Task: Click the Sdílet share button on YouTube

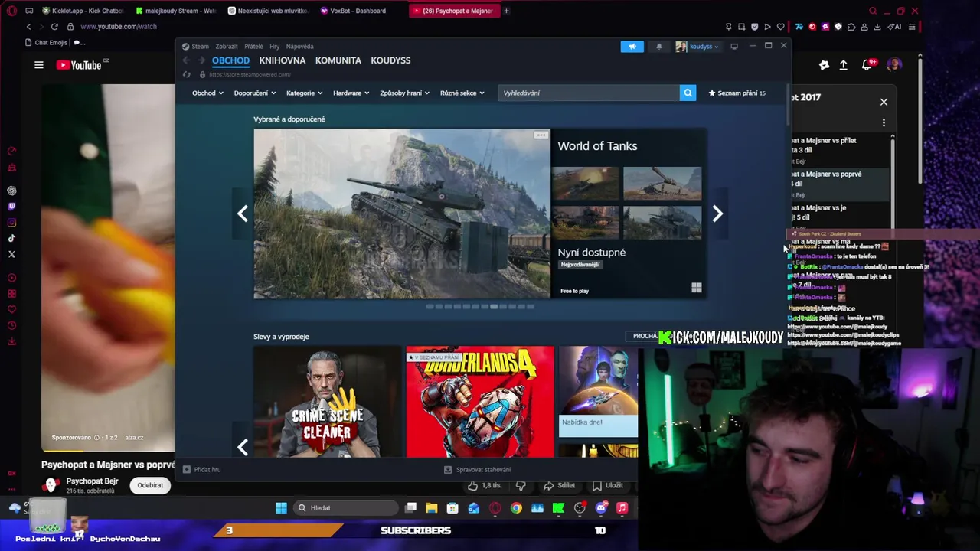Action: [559, 485]
